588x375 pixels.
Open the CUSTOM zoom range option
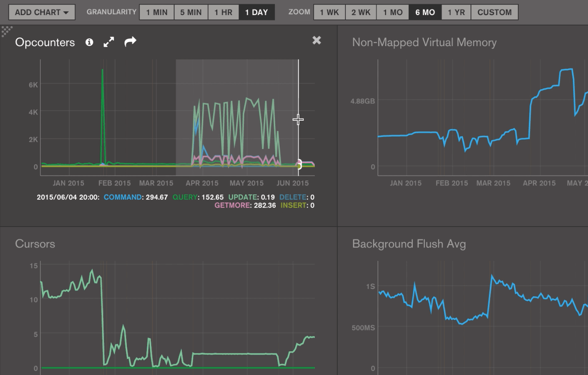[495, 12]
